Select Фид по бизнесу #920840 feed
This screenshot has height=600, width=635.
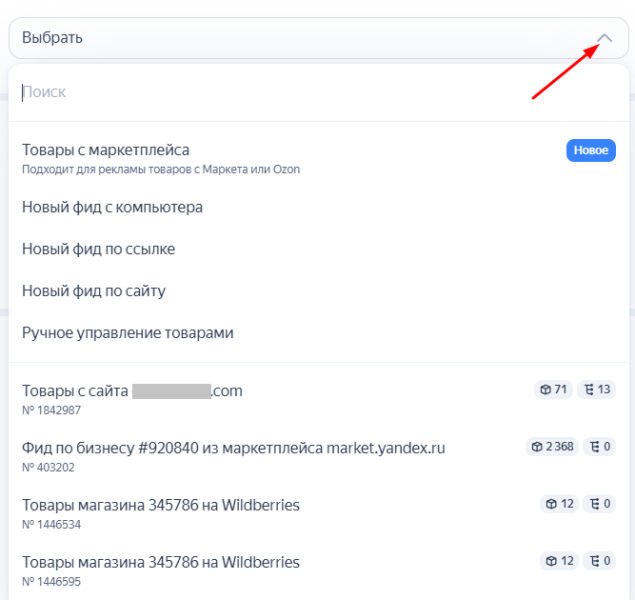(x=318, y=456)
